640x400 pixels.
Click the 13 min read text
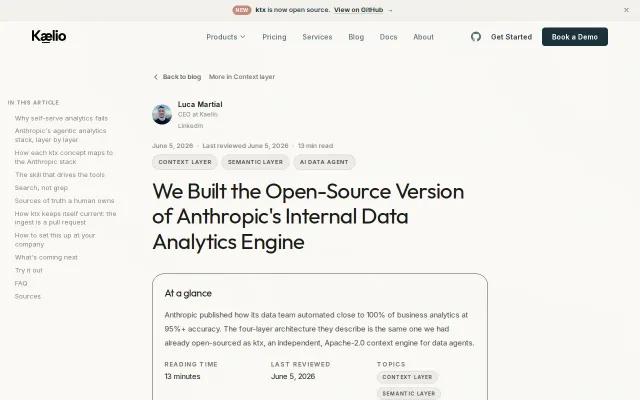(315, 146)
